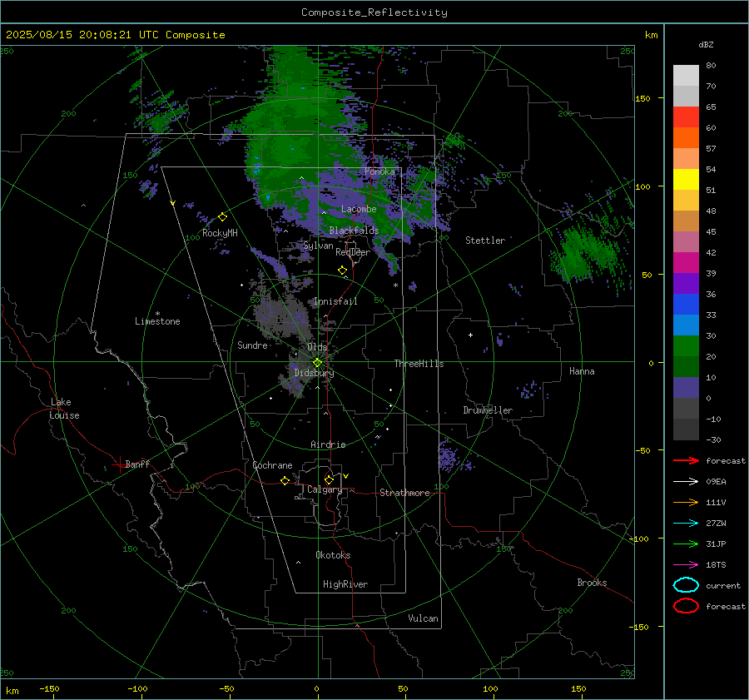749x700 pixels.
Task: Click the Lake Louise label
Action: pos(64,409)
